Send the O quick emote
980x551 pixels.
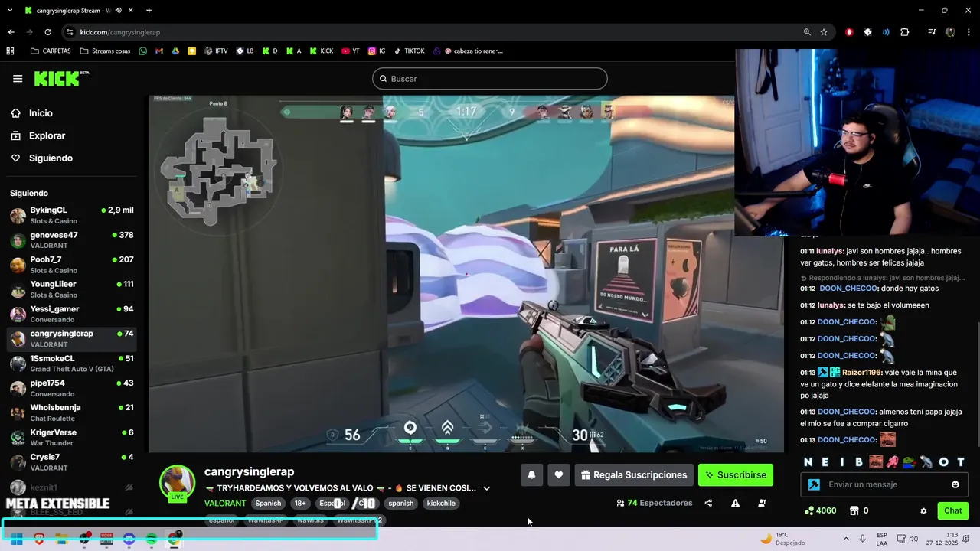[x=943, y=462]
